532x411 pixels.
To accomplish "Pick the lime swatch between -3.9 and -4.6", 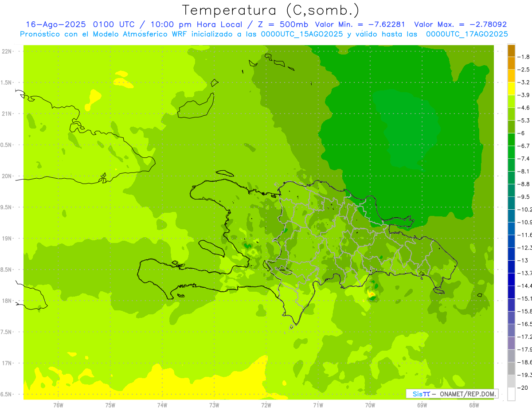I will click(511, 102).
